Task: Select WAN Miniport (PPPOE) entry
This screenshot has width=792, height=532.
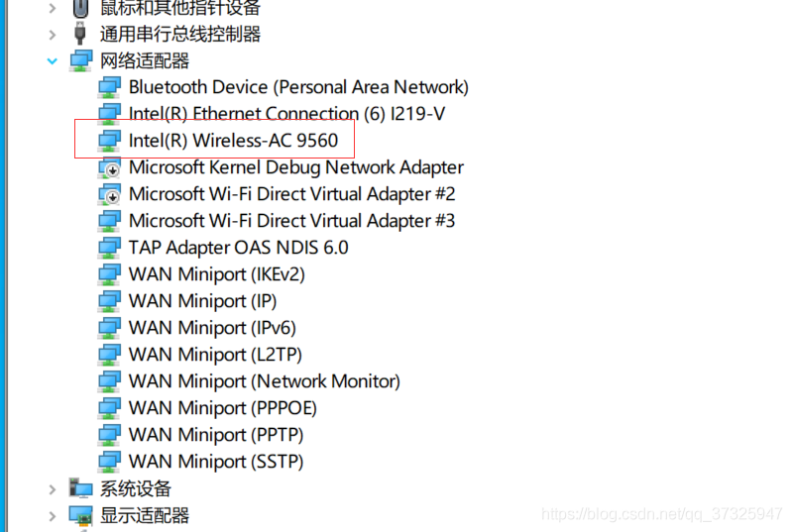Action: coord(223,408)
